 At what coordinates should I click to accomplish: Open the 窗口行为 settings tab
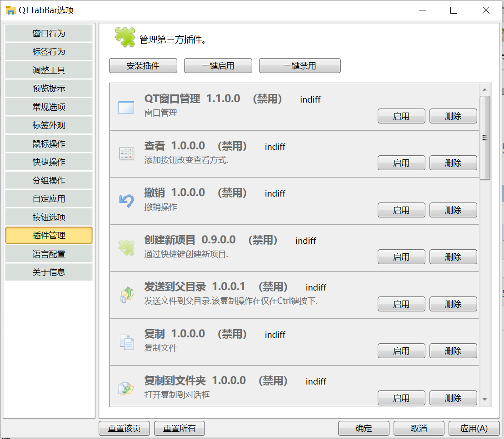tap(49, 34)
